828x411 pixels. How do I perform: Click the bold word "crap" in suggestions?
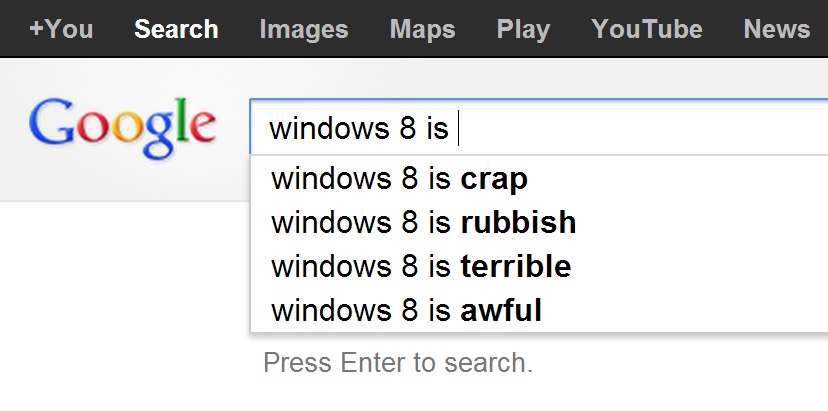(x=494, y=180)
